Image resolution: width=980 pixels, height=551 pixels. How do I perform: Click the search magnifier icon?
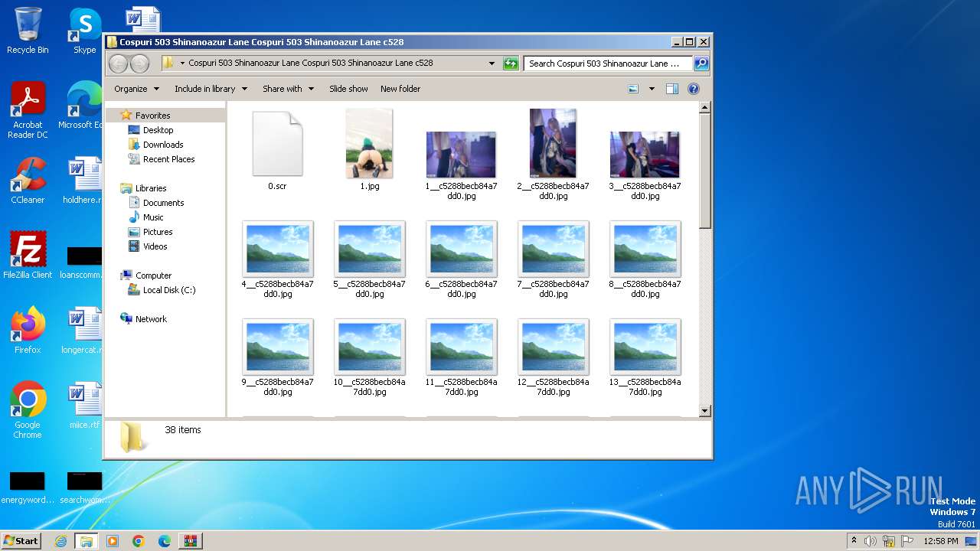[701, 64]
